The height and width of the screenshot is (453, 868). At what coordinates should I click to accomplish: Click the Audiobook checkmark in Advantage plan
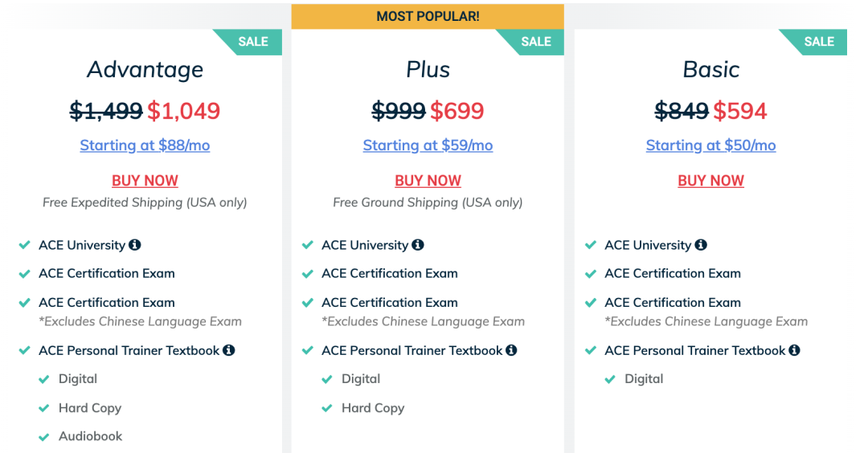pos(44,437)
